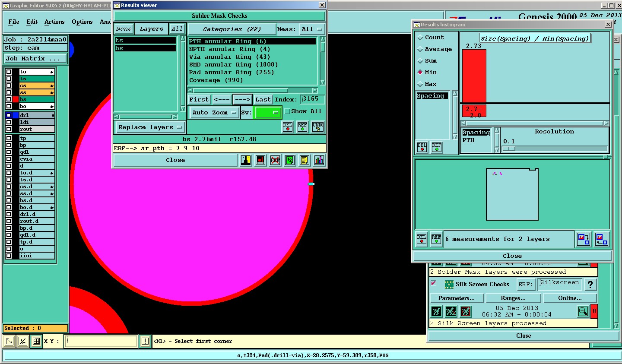Viewport: 622px width, 364px height.
Task: Click red exclamation status indicator
Action: pyautogui.click(x=594, y=311)
